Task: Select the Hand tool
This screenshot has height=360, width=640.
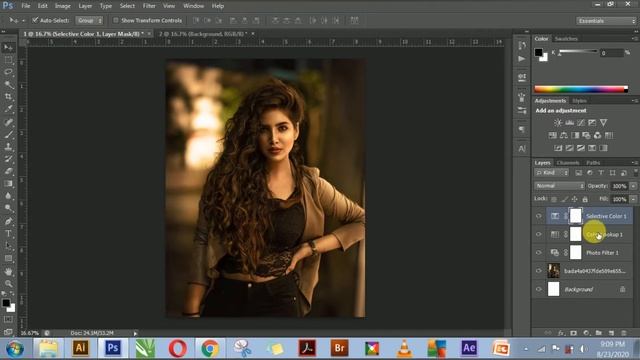Action: coord(8,271)
